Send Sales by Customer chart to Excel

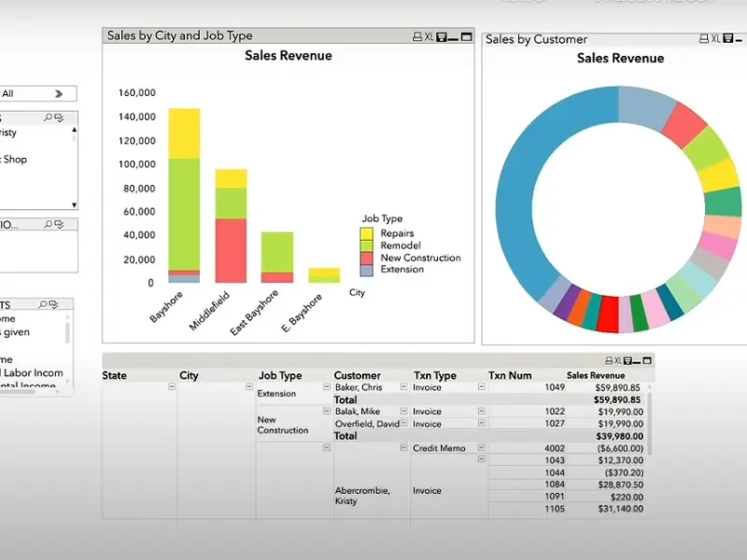[715, 39]
